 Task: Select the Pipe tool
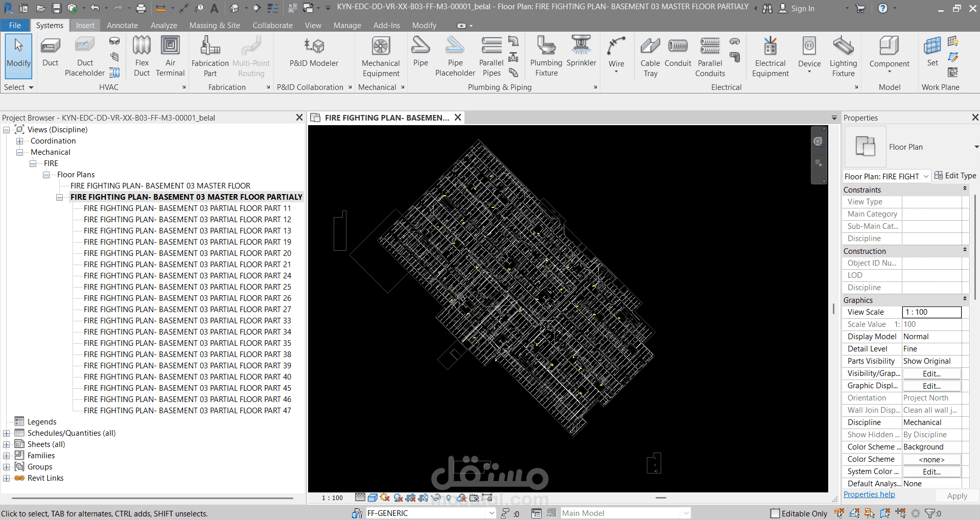[x=421, y=52]
